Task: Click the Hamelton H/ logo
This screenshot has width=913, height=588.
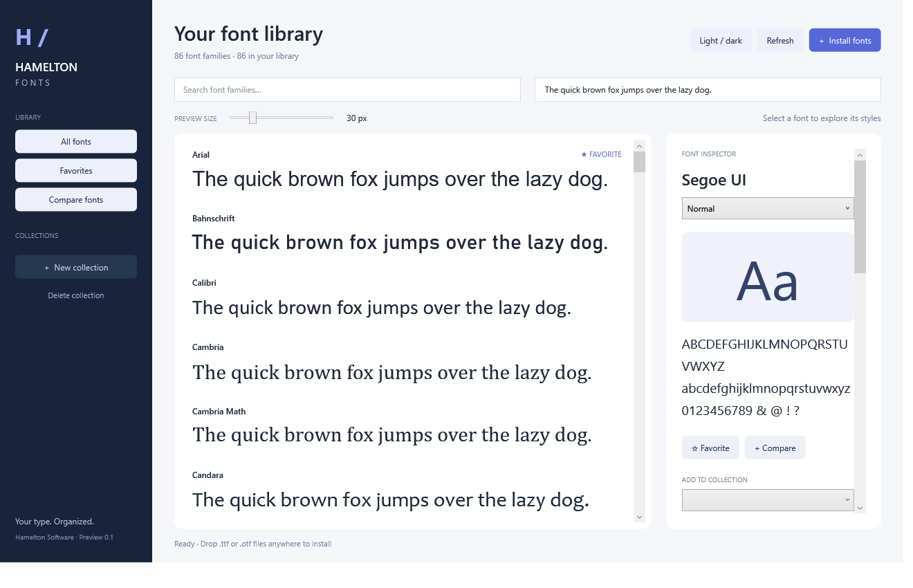Action: (32, 37)
